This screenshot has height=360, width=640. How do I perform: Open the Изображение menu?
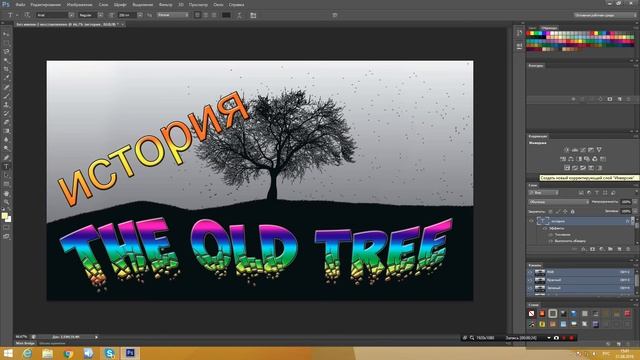tap(79, 4)
